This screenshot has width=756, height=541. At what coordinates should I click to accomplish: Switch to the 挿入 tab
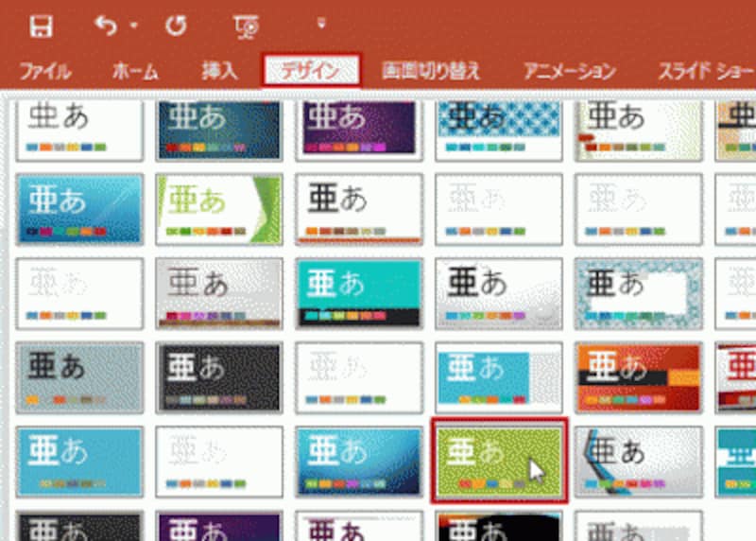pyautogui.click(x=220, y=72)
